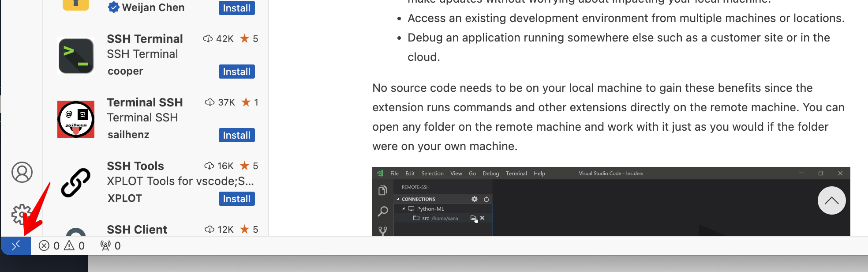This screenshot has height=272, width=868.
Task: Open the Accounts icon in activity bar
Action: click(x=22, y=172)
